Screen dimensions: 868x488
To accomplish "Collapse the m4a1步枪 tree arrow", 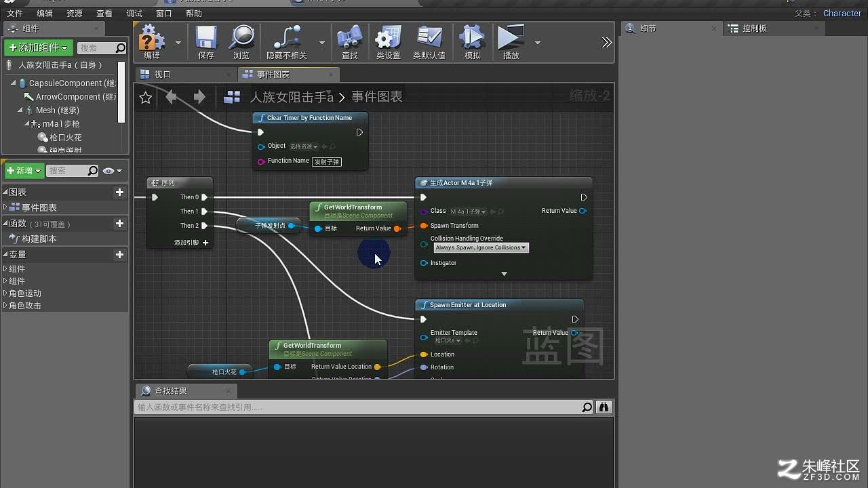I will coord(27,124).
